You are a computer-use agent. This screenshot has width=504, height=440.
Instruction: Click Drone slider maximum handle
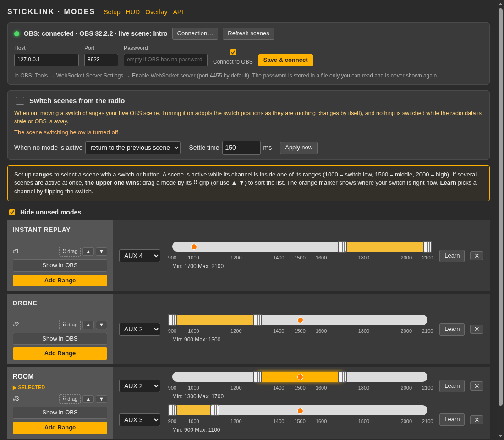(x=257, y=320)
